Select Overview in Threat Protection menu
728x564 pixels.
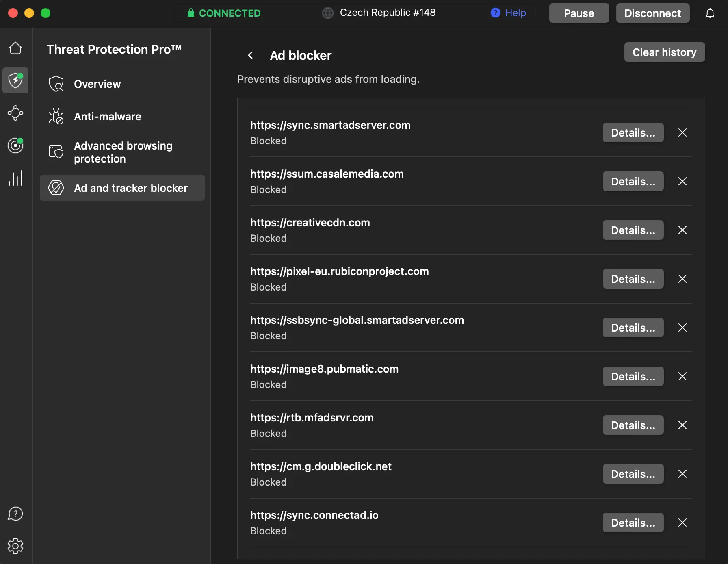click(97, 84)
